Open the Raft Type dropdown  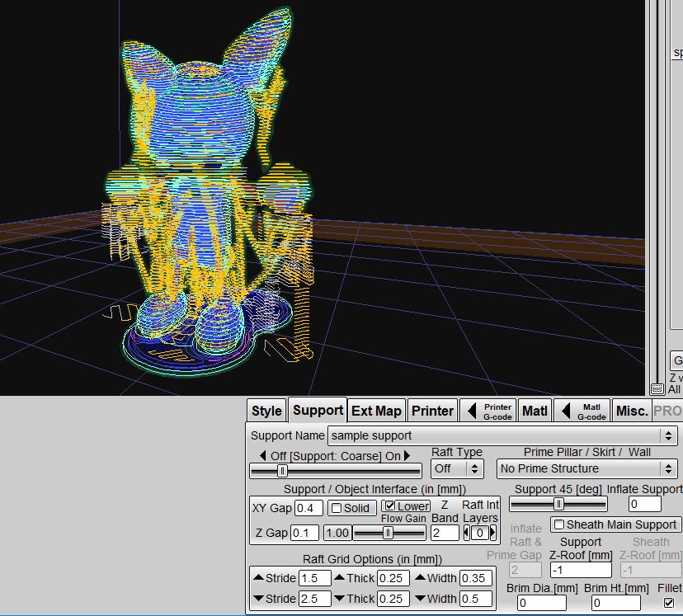point(457,469)
